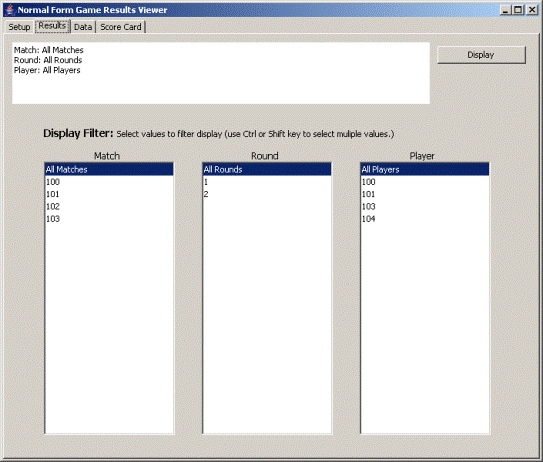Choose round 1 in Round list
543x462 pixels.
[267, 182]
